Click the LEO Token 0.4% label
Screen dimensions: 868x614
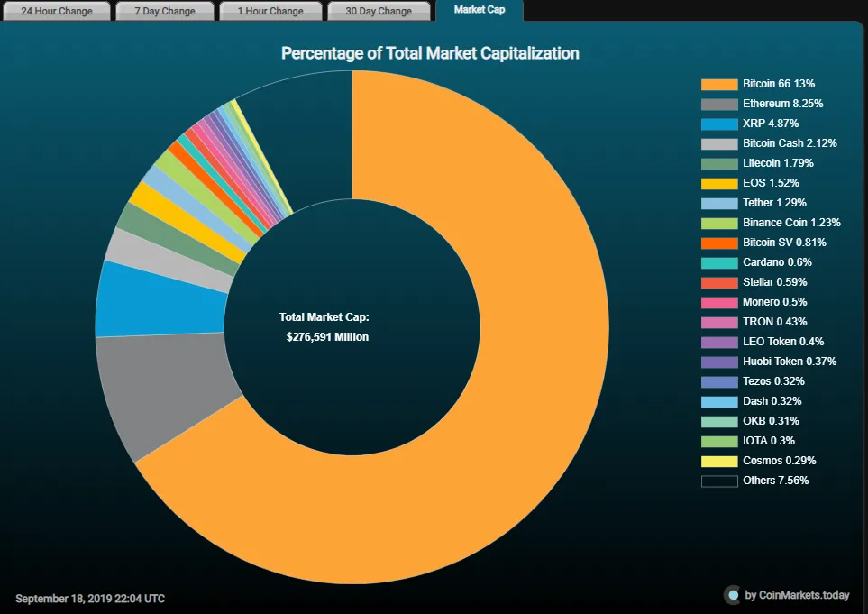tap(782, 342)
